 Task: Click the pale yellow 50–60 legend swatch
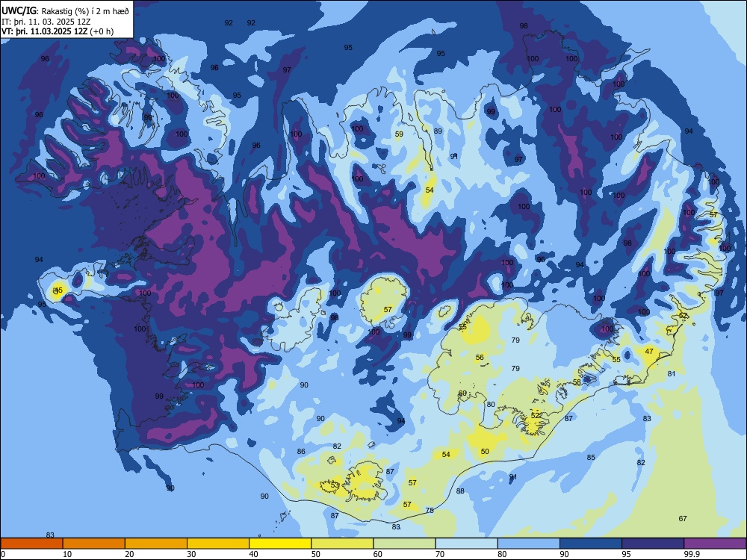(342, 544)
